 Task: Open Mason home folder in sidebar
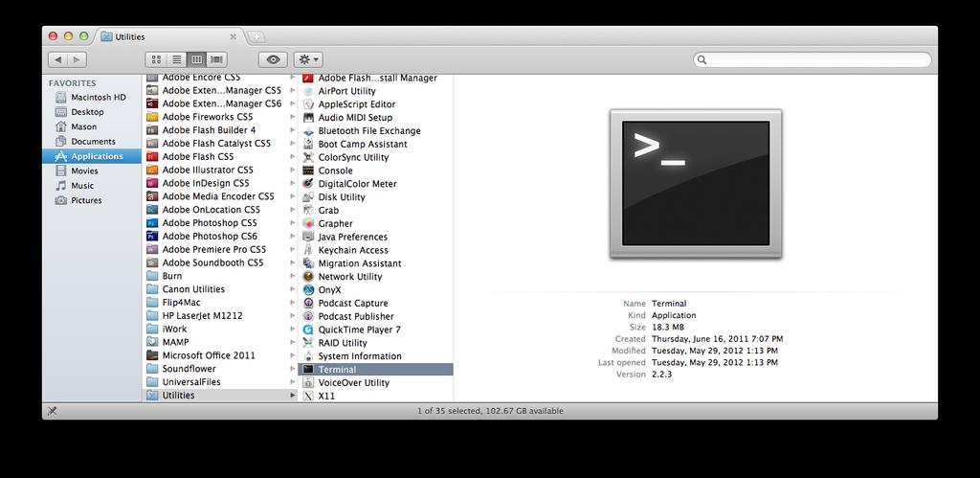pyautogui.click(x=92, y=126)
